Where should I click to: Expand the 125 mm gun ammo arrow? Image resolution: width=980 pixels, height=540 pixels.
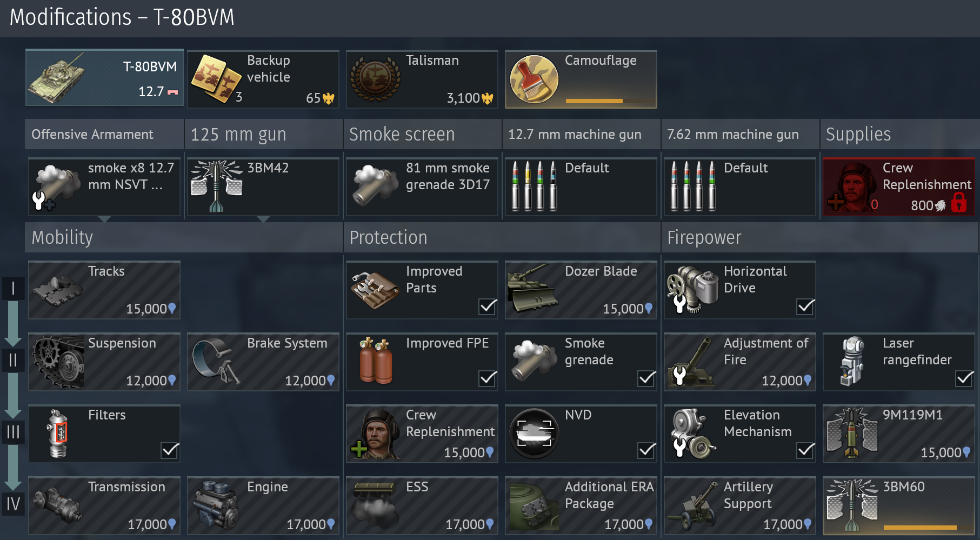click(263, 219)
